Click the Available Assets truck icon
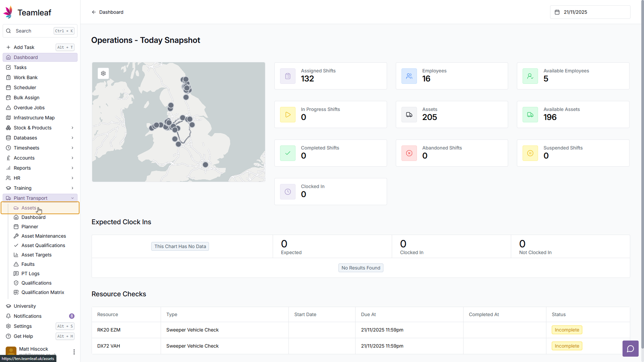The image size is (644, 362). click(x=530, y=115)
